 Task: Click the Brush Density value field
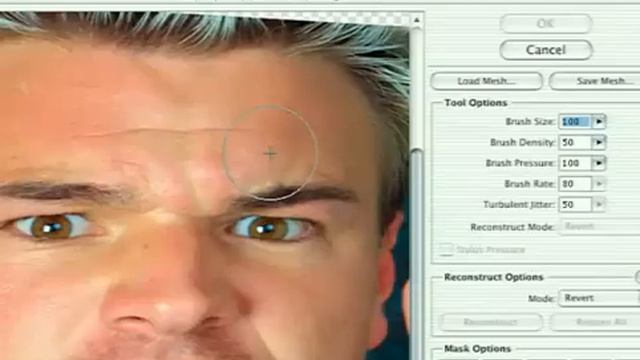pos(575,142)
